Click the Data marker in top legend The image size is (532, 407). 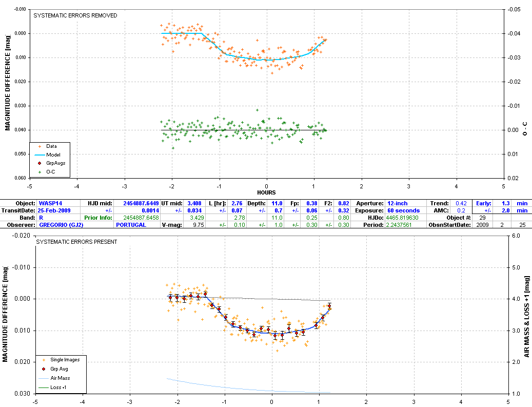point(40,146)
